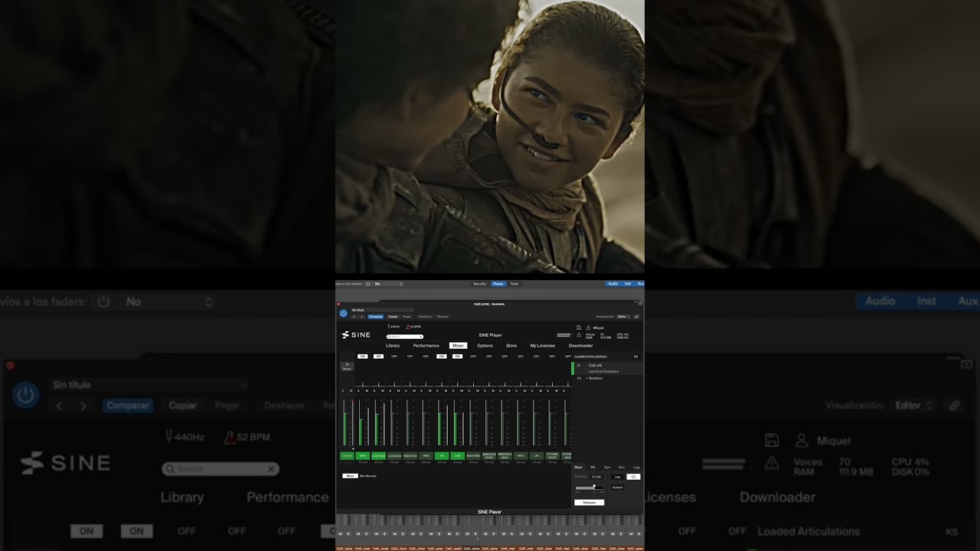The width and height of the screenshot is (980, 551).
Task: Click the Sustain button
Action: 617,487
